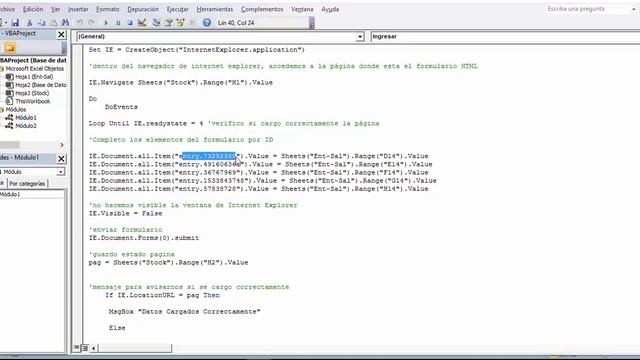Open the Formato menu
This screenshot has width=640, height=360.
click(108, 9)
